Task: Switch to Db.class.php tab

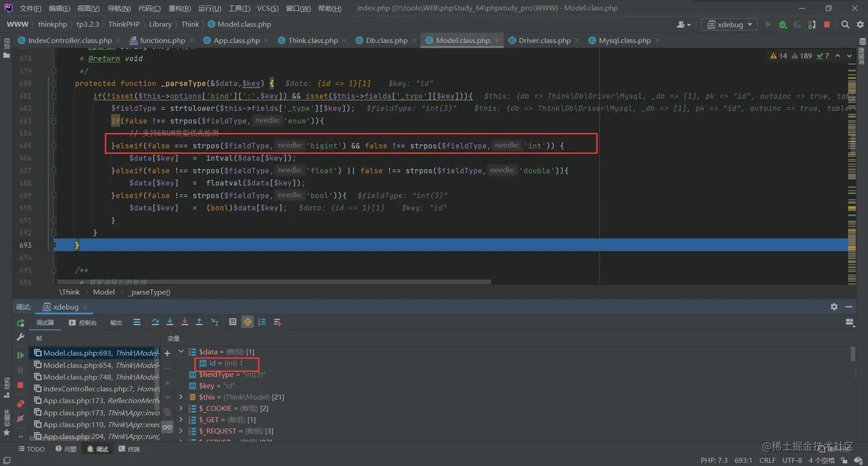Action: tap(386, 41)
